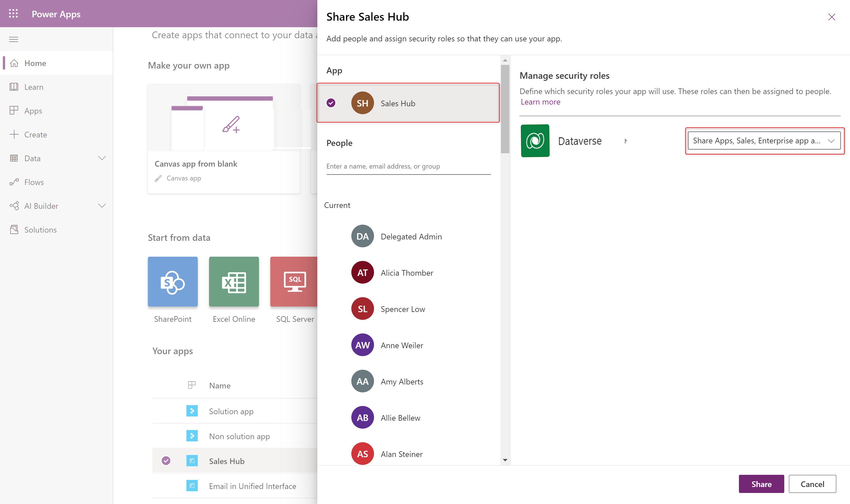
Task: Expand the Data section chevron
Action: tap(102, 158)
